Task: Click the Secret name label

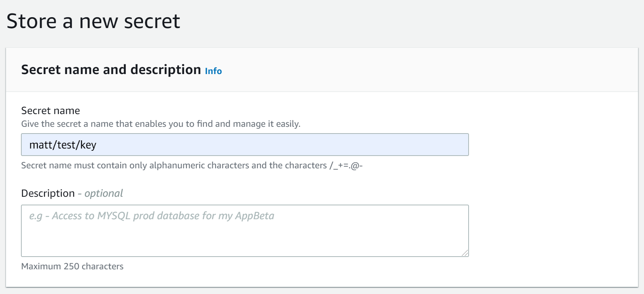Action: [x=50, y=111]
